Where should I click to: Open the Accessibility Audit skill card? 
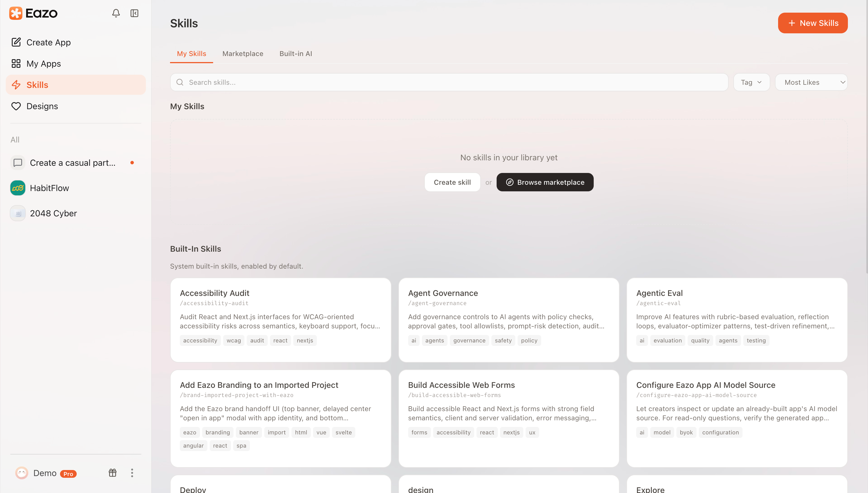coord(281,320)
